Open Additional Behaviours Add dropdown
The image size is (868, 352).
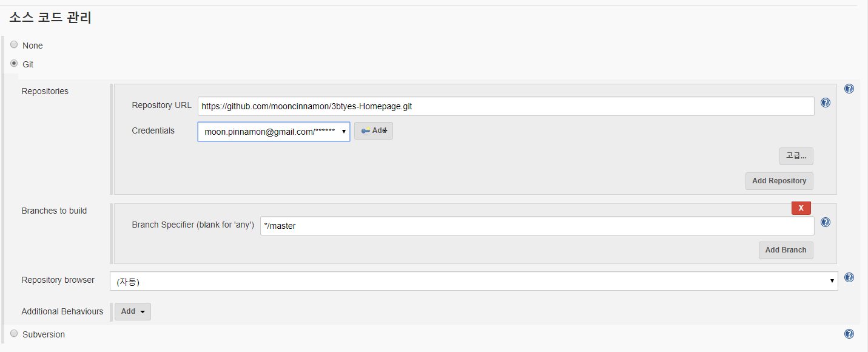(x=133, y=311)
